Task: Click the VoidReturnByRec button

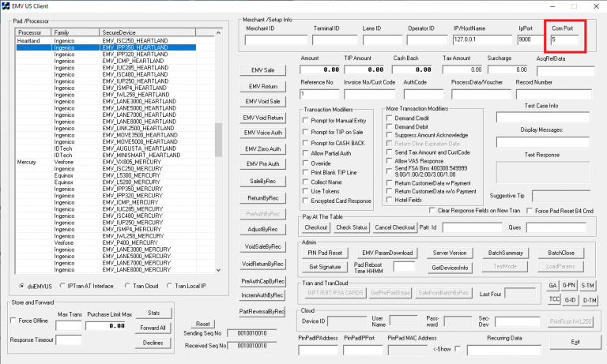Action: 263,264
